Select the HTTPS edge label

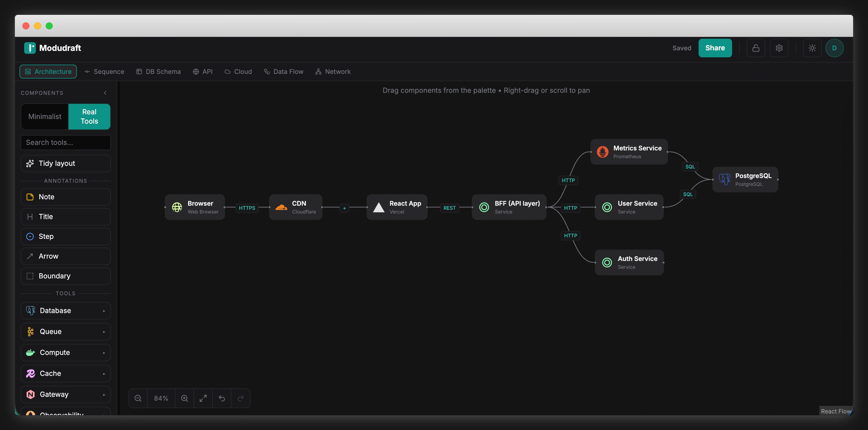click(247, 208)
